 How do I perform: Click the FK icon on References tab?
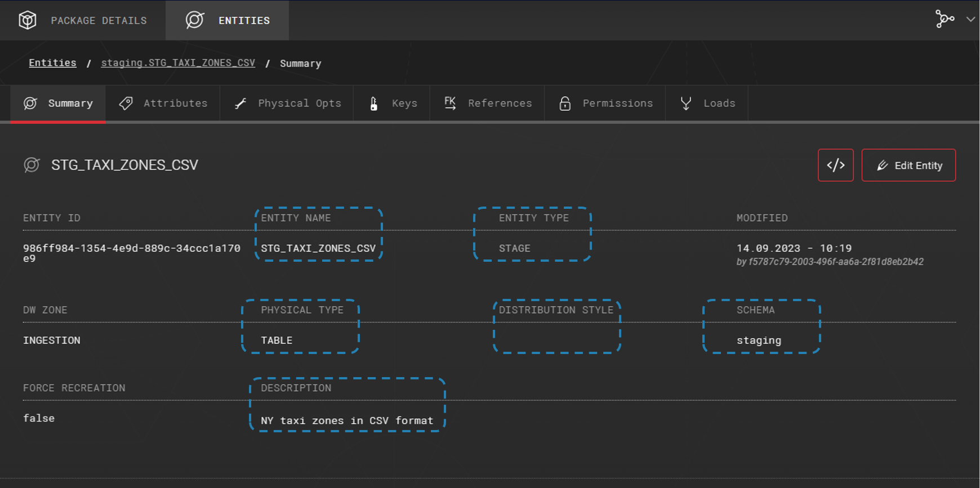[450, 103]
